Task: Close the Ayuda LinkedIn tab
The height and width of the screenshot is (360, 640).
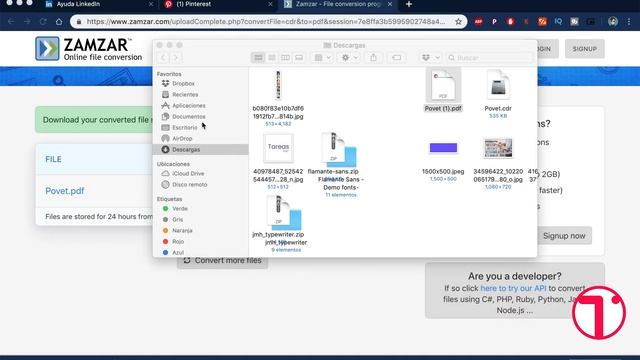Action: point(151,4)
